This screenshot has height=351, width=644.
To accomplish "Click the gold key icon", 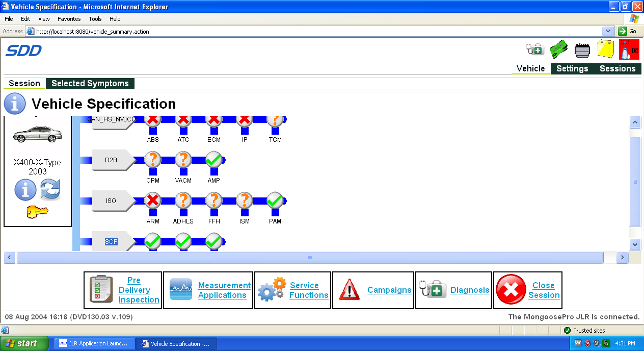I will [37, 211].
